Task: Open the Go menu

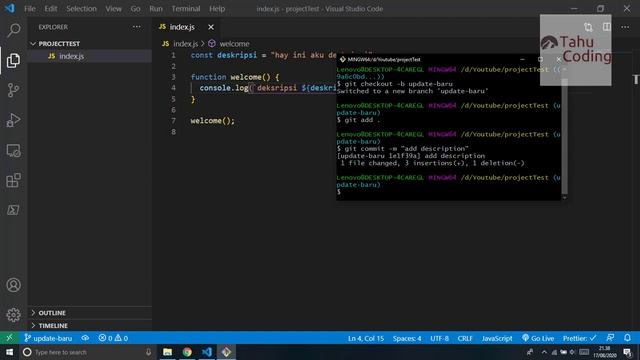Action: (136, 9)
